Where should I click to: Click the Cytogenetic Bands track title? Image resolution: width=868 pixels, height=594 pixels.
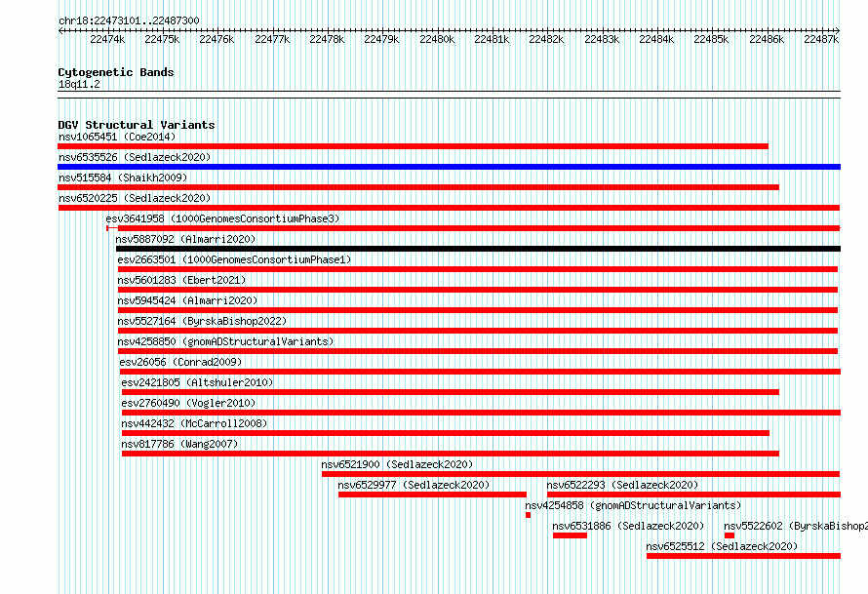(x=116, y=72)
